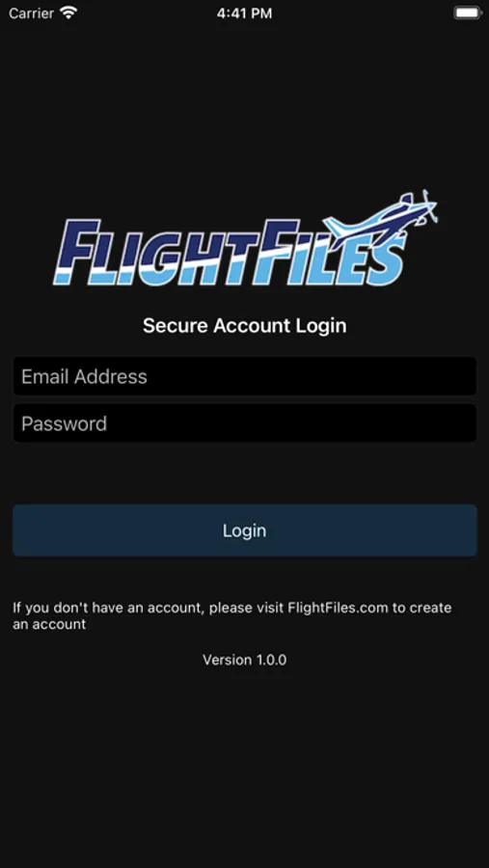Tap the FlightFiles.com text
Image resolution: width=489 pixels, height=868 pixels.
click(338, 608)
